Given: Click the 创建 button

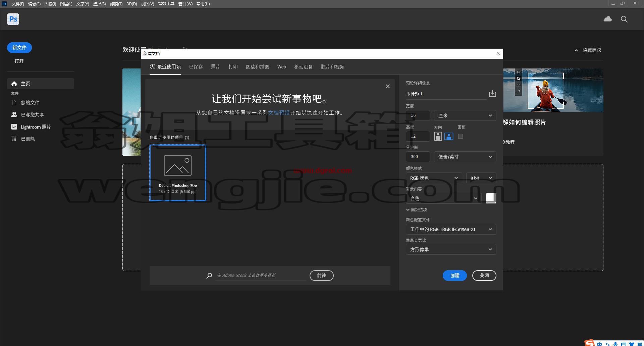Looking at the screenshot, I should [x=454, y=276].
